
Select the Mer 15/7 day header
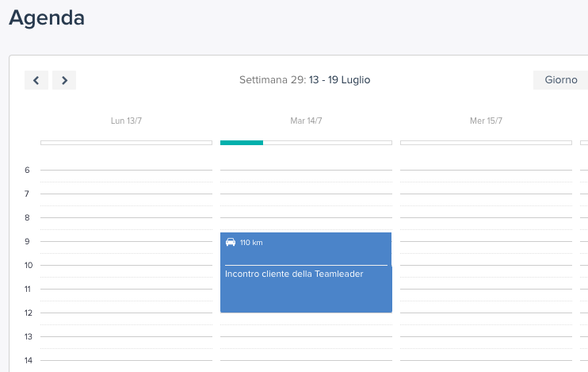click(486, 121)
